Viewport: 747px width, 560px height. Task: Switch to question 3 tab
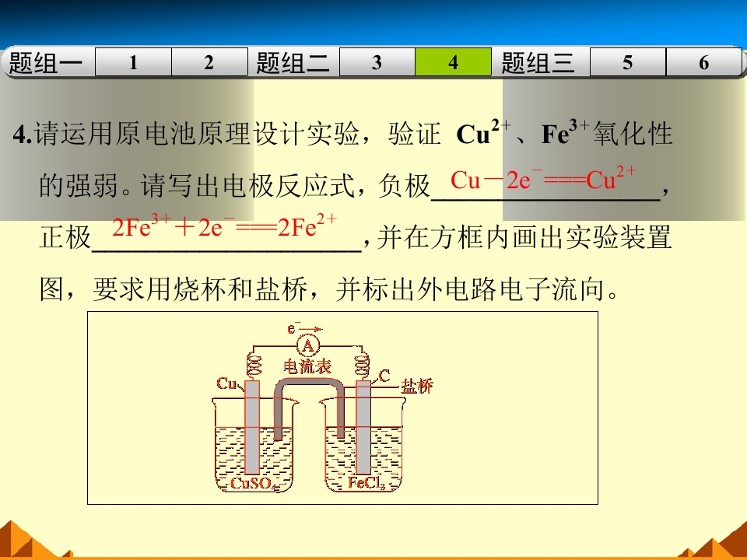click(377, 62)
